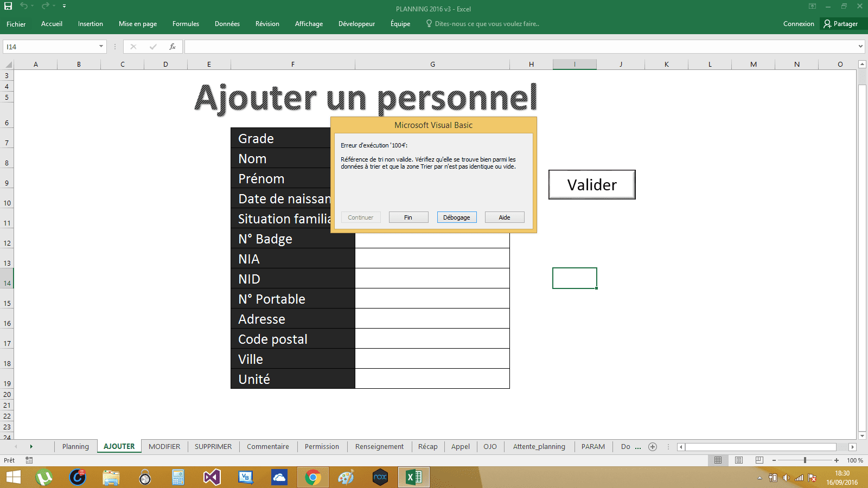Click the Aide button in error dialog

point(505,217)
